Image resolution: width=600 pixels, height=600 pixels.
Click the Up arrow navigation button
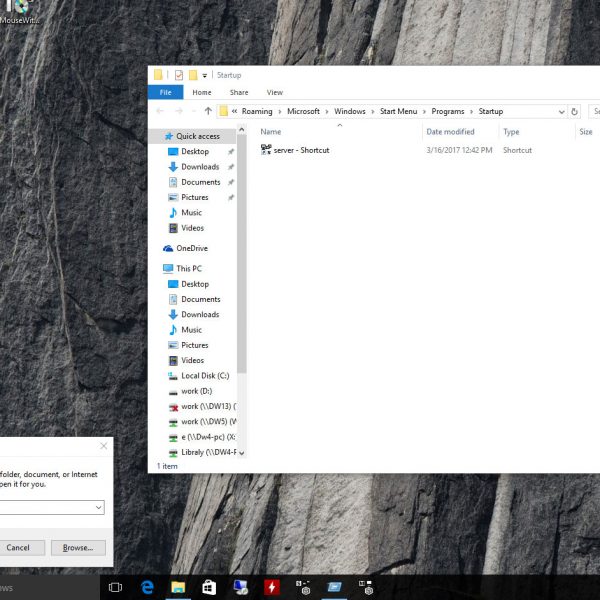pos(208,111)
